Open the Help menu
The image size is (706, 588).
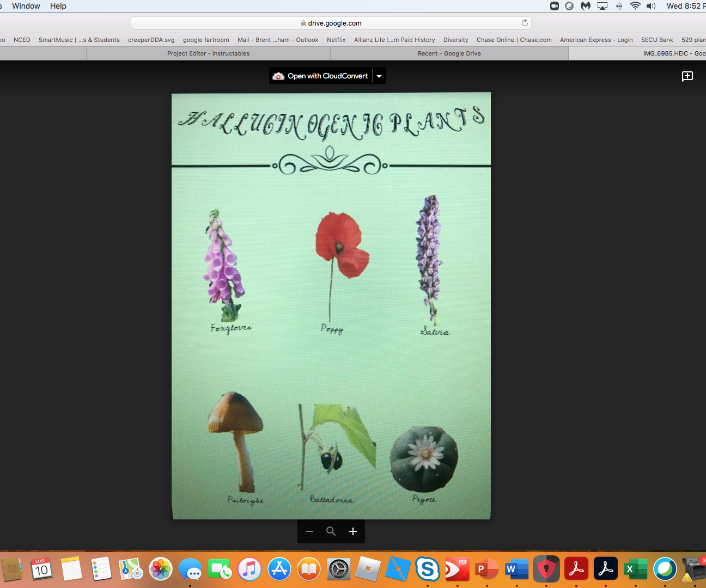pyautogui.click(x=57, y=6)
